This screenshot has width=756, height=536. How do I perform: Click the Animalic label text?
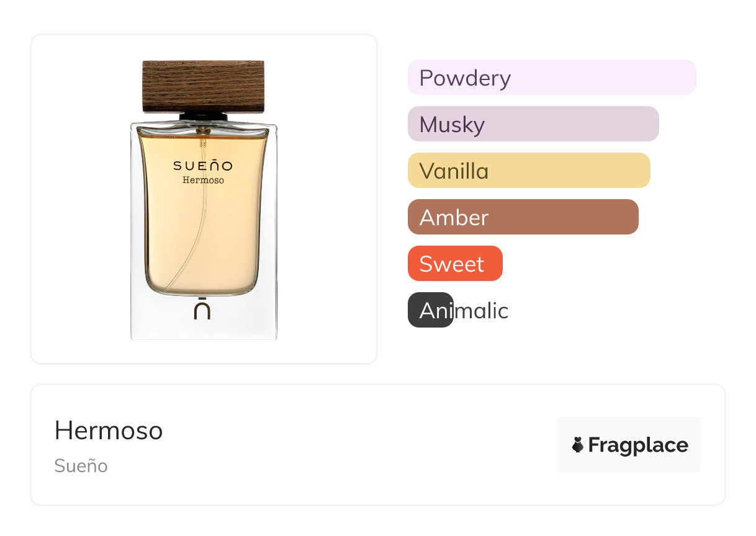(481, 311)
